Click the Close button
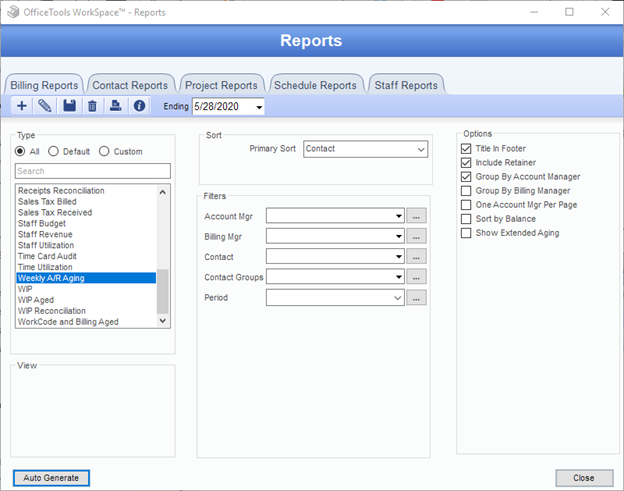Screen dimensions: 624x491 point(584,478)
